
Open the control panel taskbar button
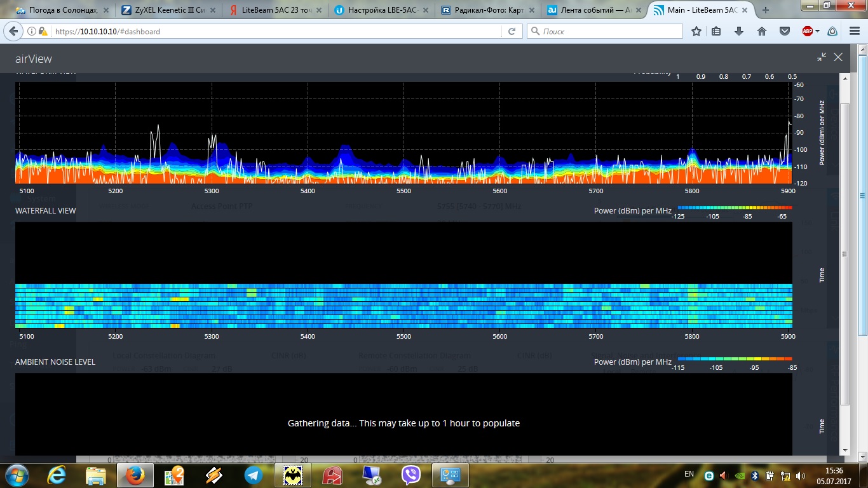click(450, 475)
